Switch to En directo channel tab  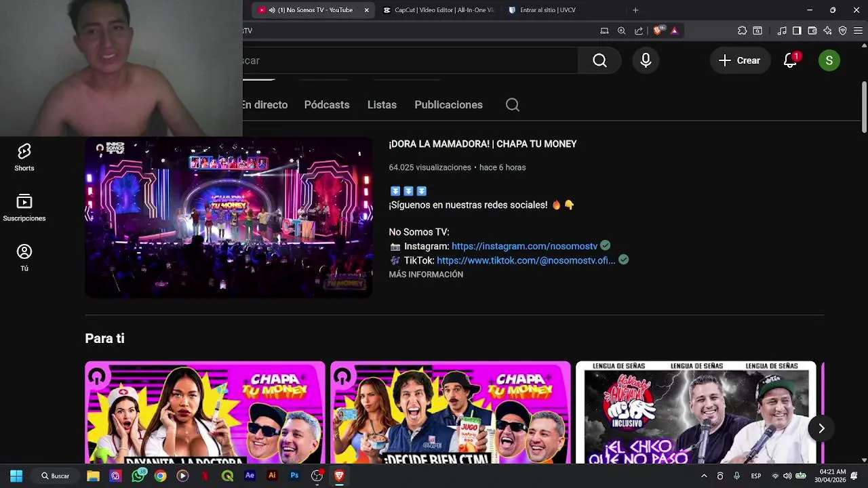click(265, 104)
